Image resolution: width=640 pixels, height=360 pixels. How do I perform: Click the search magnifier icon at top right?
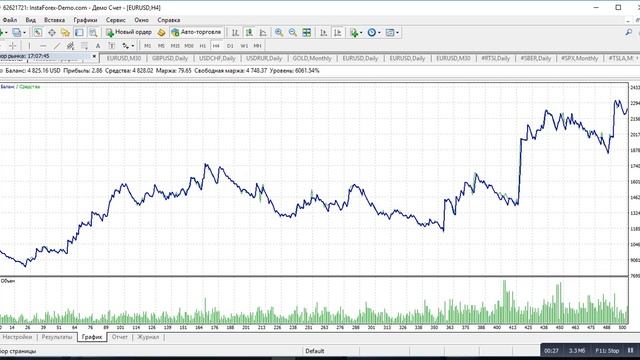[x=629, y=32]
